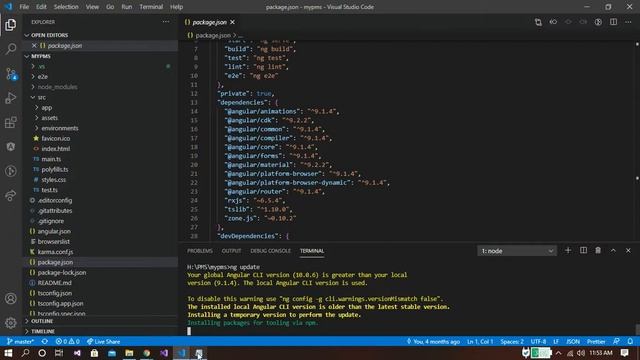Open index.html in the explorer
The width and height of the screenshot is (640, 360).
click(56, 149)
